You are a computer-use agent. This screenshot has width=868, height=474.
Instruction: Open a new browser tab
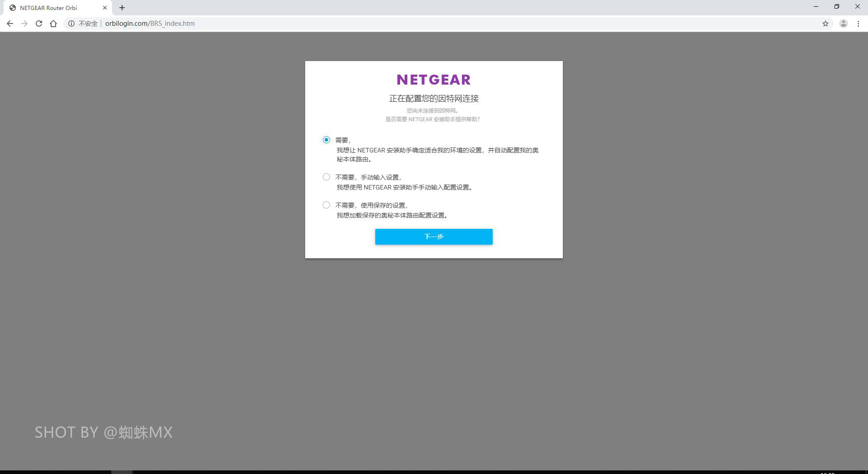[121, 8]
